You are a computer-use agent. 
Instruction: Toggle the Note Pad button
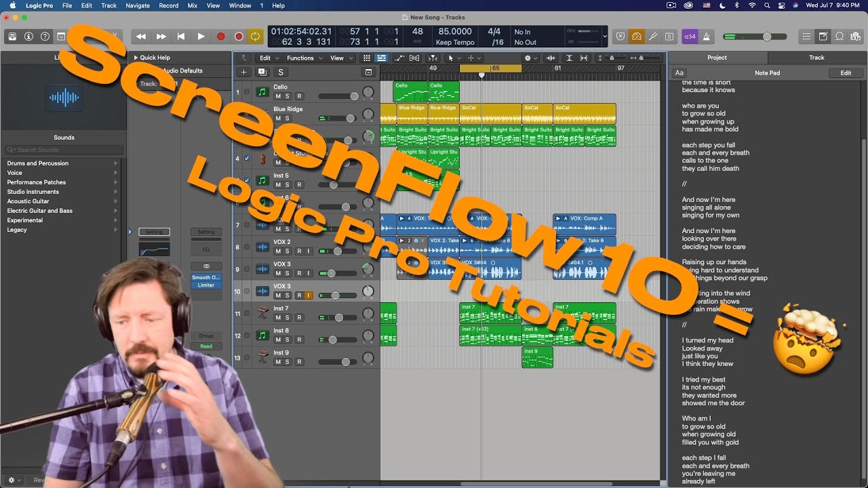823,37
